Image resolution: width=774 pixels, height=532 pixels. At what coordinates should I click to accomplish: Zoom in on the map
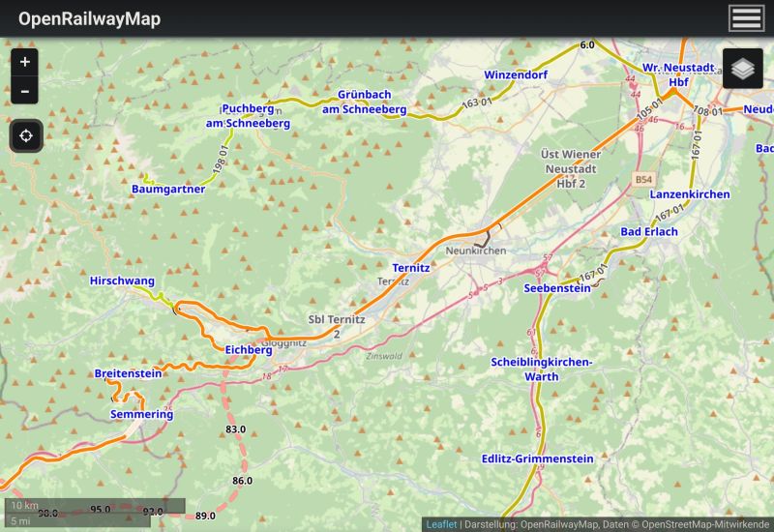(x=25, y=62)
